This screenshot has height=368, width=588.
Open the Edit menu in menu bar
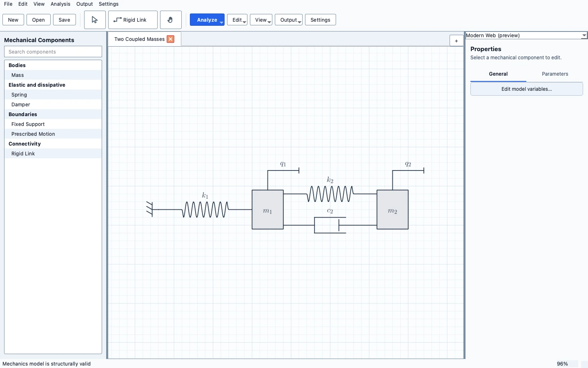[x=23, y=4]
